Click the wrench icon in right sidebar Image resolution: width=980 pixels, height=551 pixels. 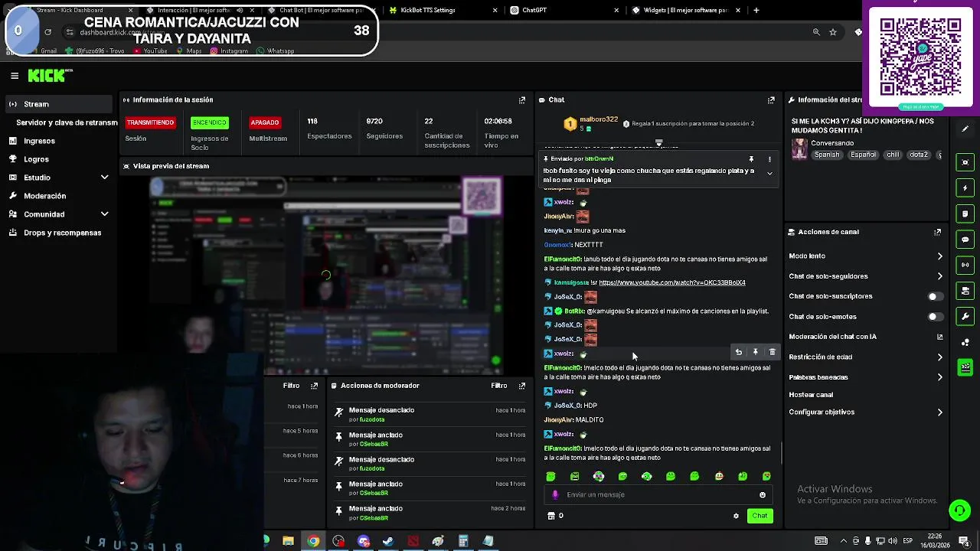coord(965,317)
